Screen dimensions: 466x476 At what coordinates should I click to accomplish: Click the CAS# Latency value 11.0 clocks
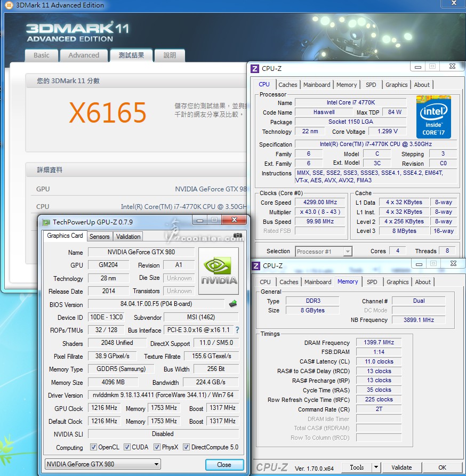[379, 361]
